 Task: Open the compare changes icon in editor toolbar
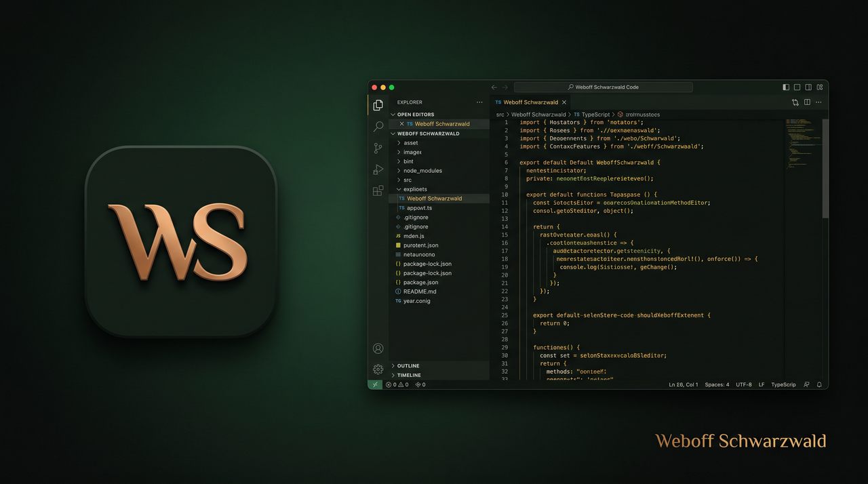(x=795, y=102)
